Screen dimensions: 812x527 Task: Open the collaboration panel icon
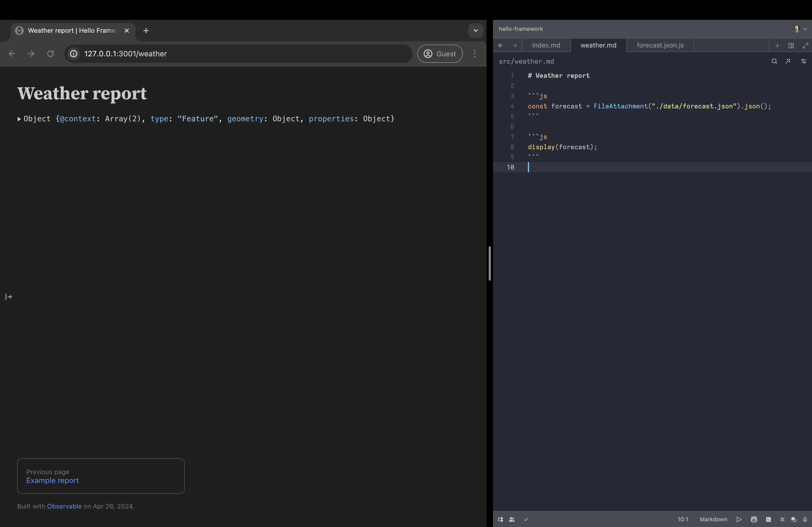coord(512,519)
